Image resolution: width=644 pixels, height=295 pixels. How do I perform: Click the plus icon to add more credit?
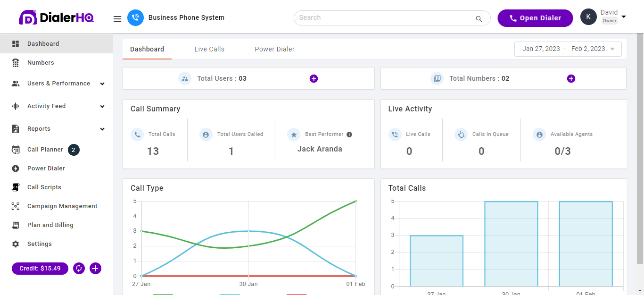[95, 268]
